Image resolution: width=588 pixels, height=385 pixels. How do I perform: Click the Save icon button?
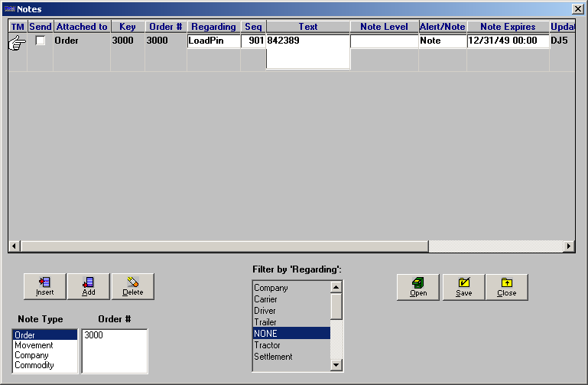(464, 288)
